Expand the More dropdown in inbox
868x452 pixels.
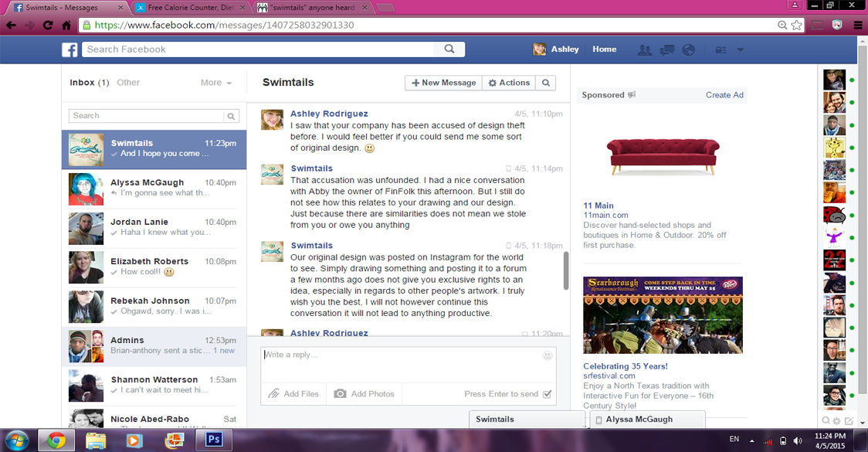(x=216, y=83)
